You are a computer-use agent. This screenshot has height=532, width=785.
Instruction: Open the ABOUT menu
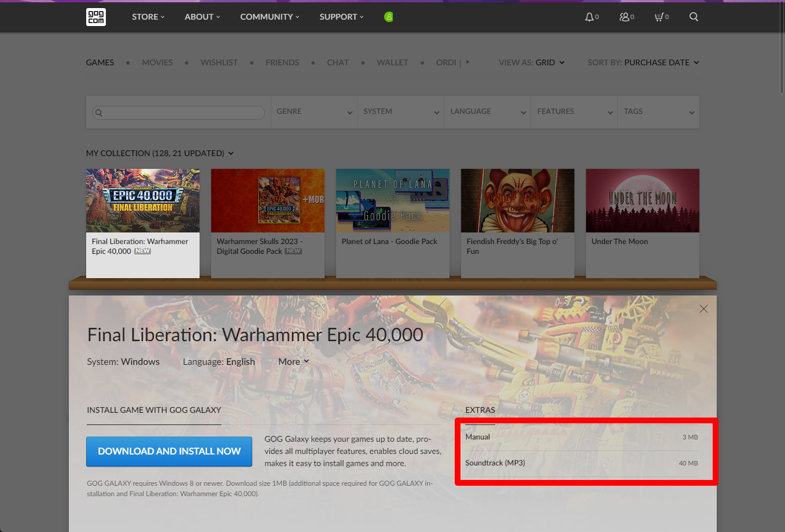click(x=202, y=17)
